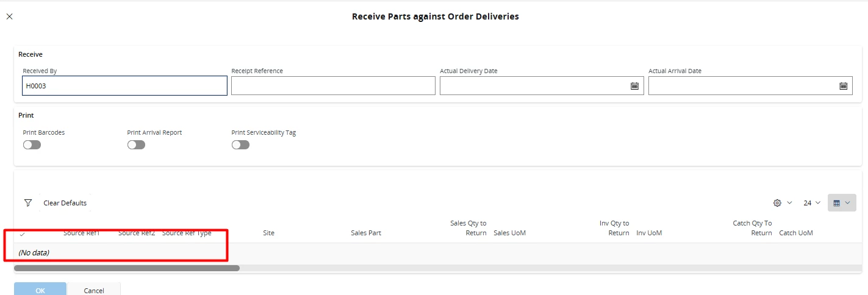This screenshot has width=868, height=295.
Task: Toggle the Print Barcodes switch
Action: [x=32, y=145]
